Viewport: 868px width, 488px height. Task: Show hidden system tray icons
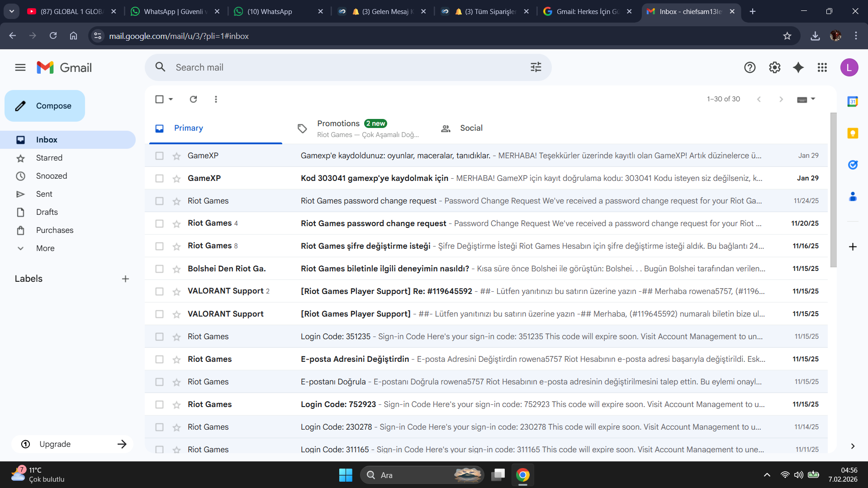(767, 475)
